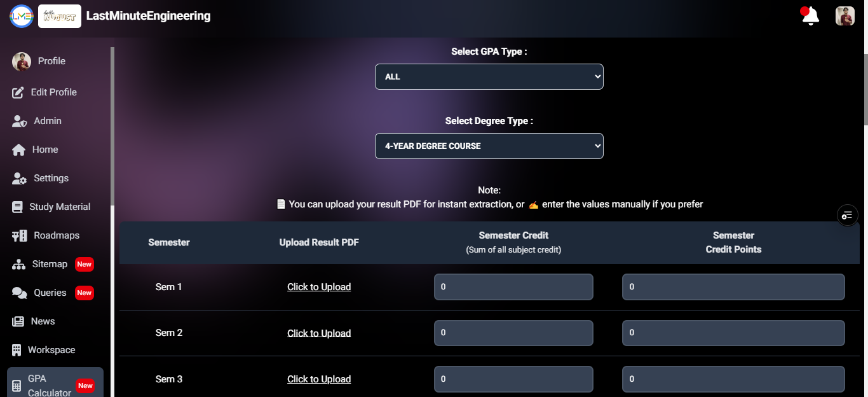Open the News section
The width and height of the screenshot is (868, 397).
41,321
